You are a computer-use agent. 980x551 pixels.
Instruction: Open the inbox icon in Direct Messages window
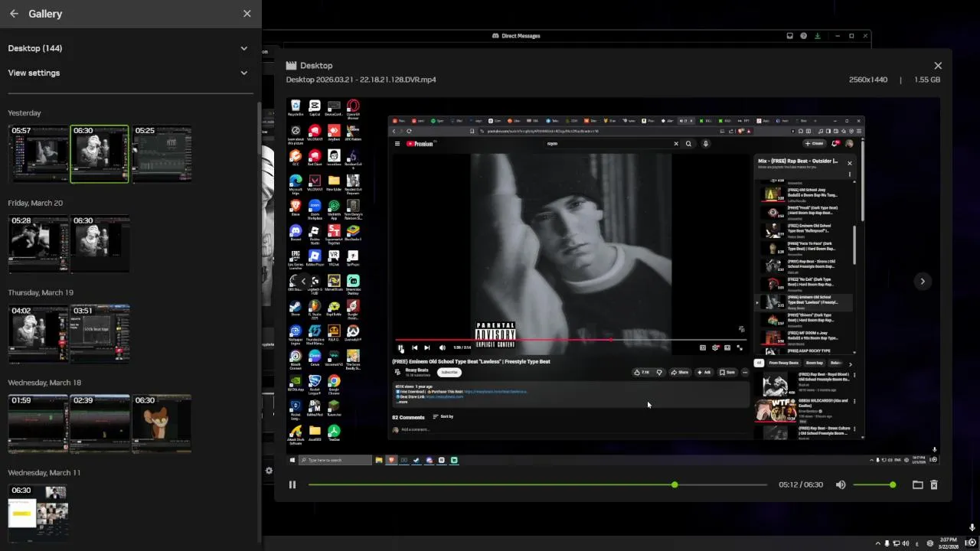point(789,36)
